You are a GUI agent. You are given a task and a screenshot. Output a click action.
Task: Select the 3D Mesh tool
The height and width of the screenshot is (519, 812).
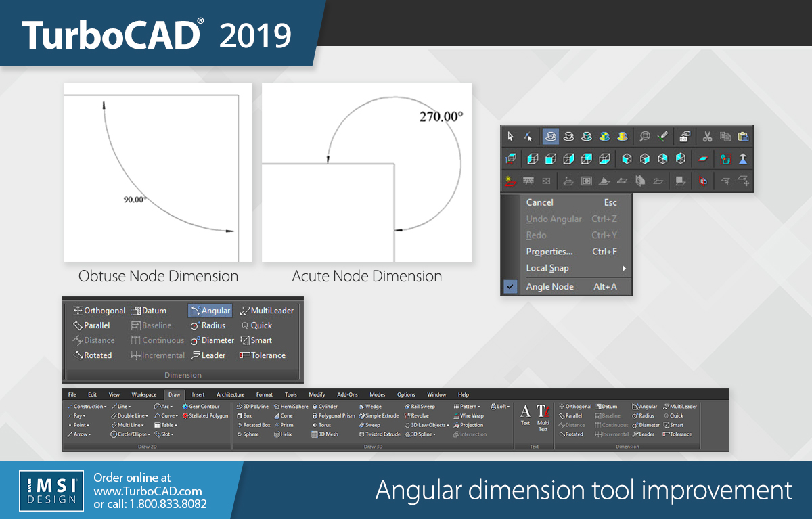click(325, 434)
